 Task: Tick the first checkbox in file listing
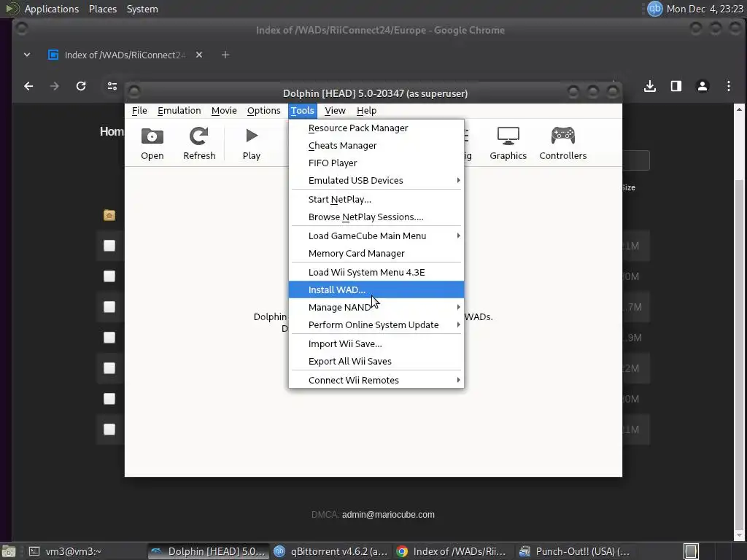tap(109, 246)
